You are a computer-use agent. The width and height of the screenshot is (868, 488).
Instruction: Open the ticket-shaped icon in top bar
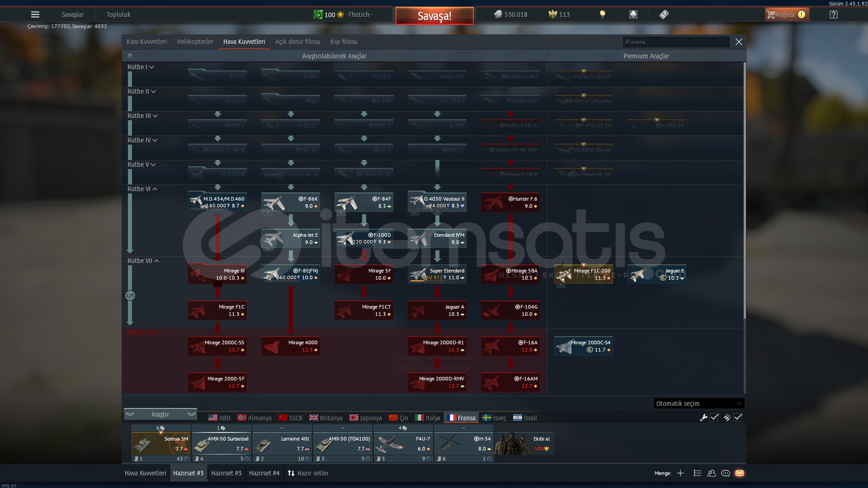click(x=664, y=14)
